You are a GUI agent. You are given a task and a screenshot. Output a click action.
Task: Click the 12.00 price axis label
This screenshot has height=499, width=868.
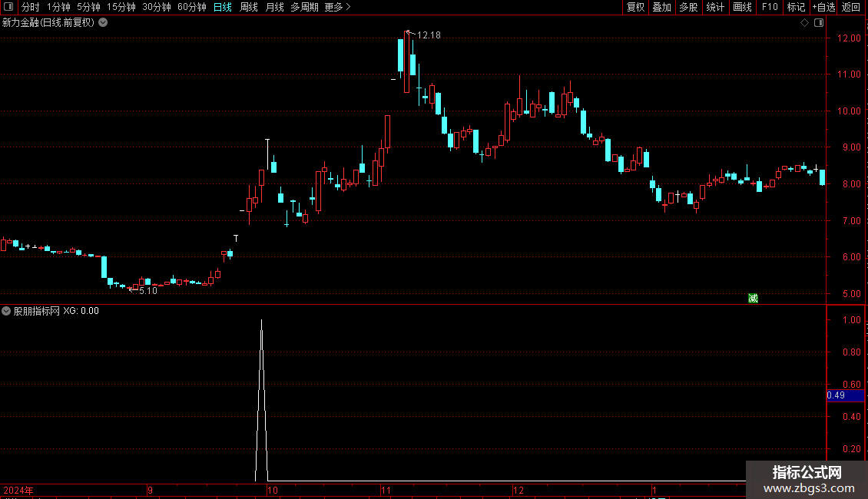(x=849, y=38)
